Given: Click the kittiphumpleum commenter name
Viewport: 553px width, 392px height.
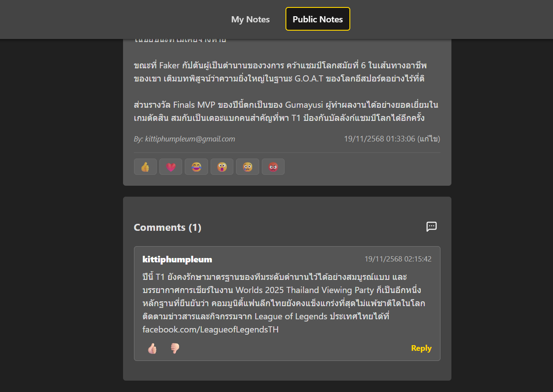Looking at the screenshot, I should 177,259.
